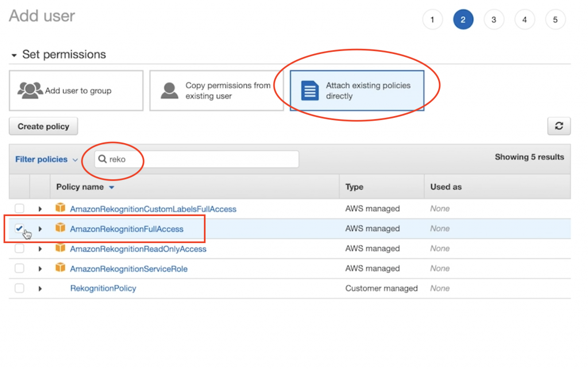Click the policy search field containing reko
This screenshot has width=588, height=369.
[x=196, y=159]
